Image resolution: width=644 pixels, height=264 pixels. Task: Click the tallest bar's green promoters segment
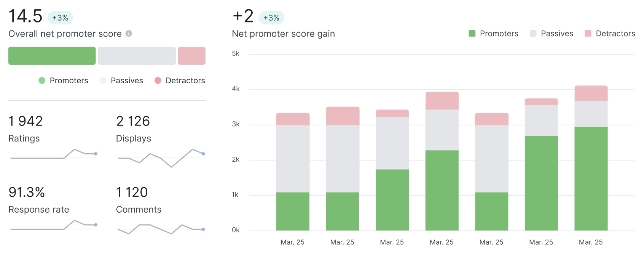(591, 178)
